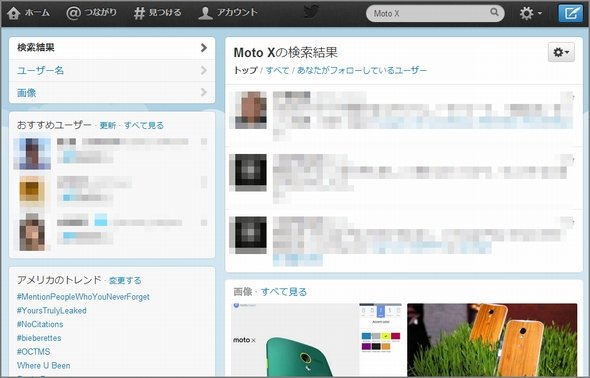Open the third tweet's dark avatar
The image size is (590, 378).
coord(248,235)
